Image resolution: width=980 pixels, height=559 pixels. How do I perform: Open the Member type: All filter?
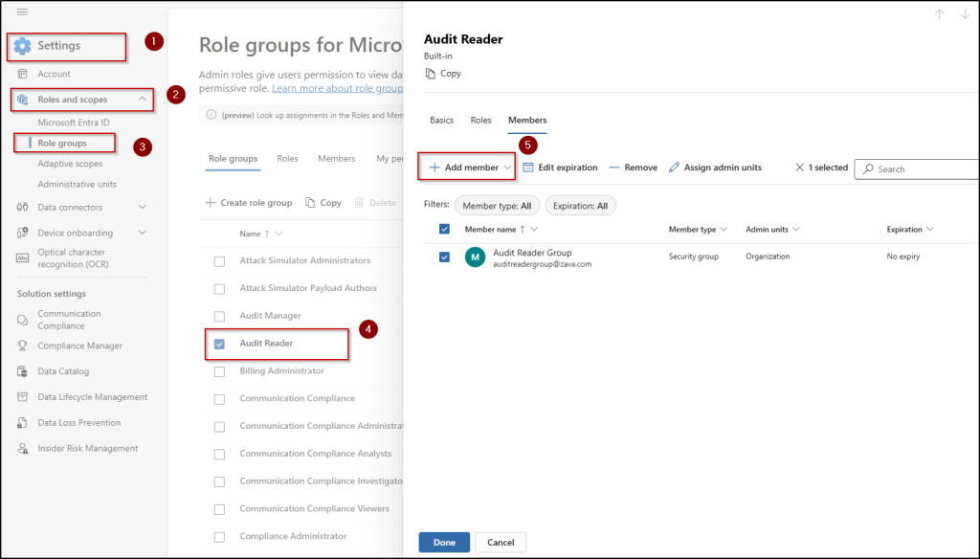click(497, 206)
